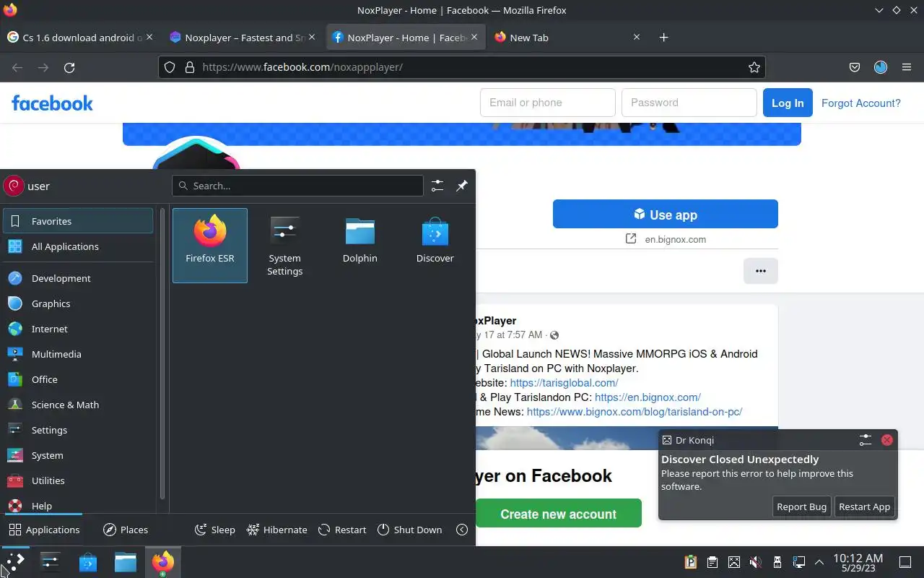The height and width of the screenshot is (578, 924).
Task: Click the Shut Down button
Action: pos(409,530)
